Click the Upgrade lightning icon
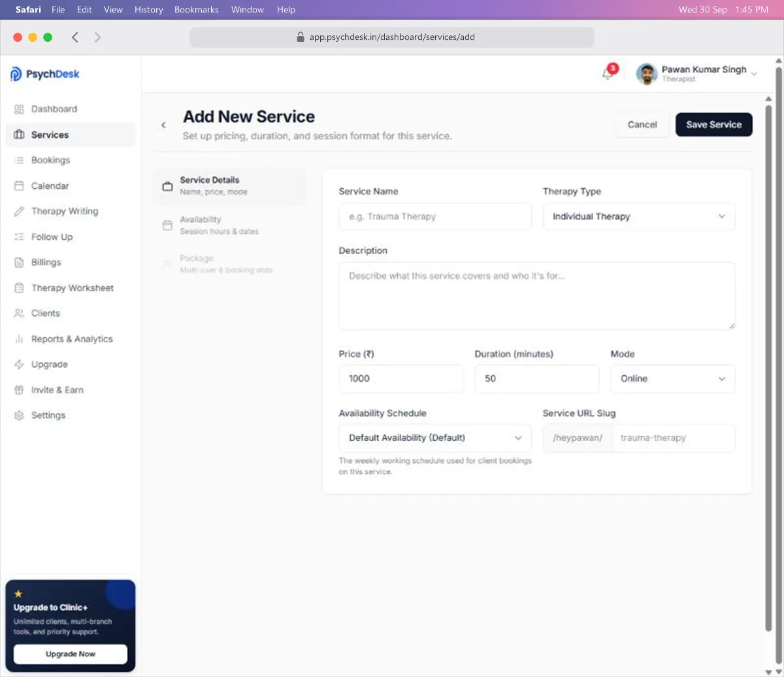The image size is (784, 677). (19, 365)
